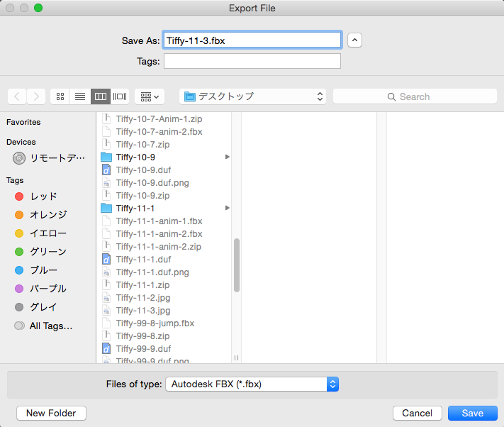Click the Save button
The height and width of the screenshot is (427, 504).
tap(473, 414)
